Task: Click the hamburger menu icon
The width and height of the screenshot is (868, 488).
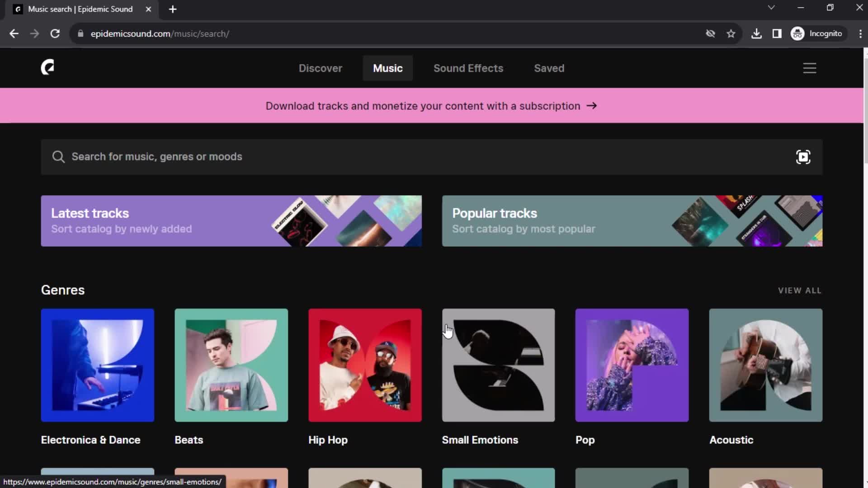Action: pos(810,68)
